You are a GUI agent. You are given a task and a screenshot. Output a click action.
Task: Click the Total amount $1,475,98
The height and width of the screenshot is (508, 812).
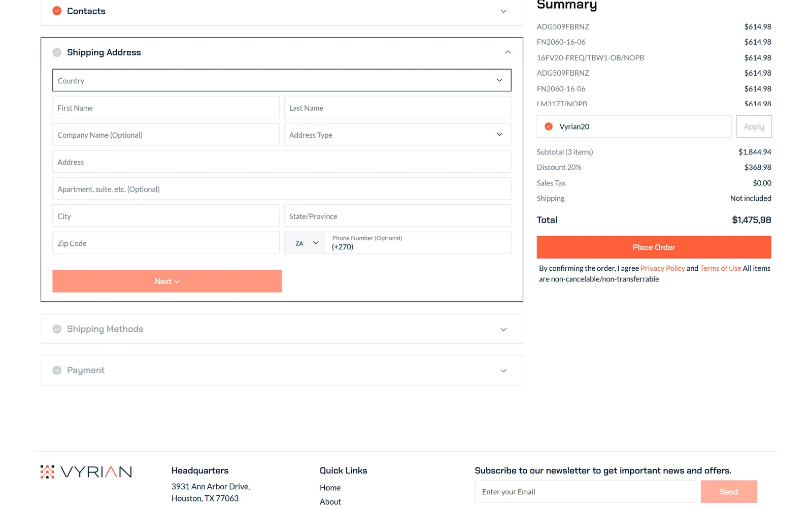click(751, 220)
